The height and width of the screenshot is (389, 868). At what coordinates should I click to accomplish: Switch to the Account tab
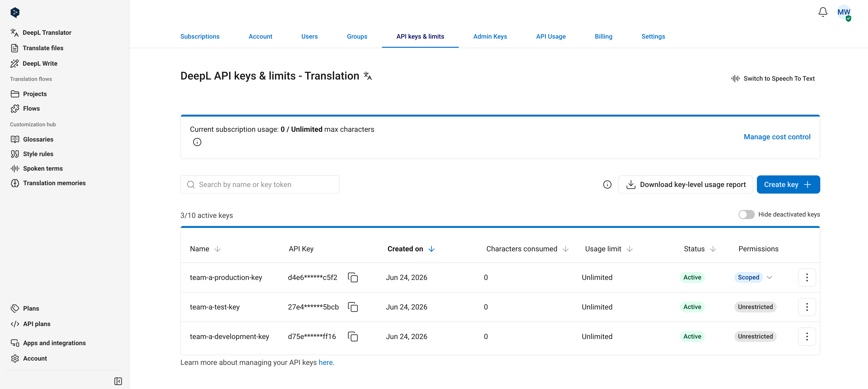coord(260,36)
